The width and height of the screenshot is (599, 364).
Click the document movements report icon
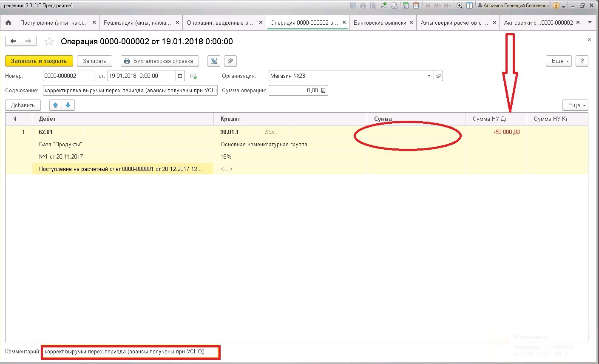point(213,61)
